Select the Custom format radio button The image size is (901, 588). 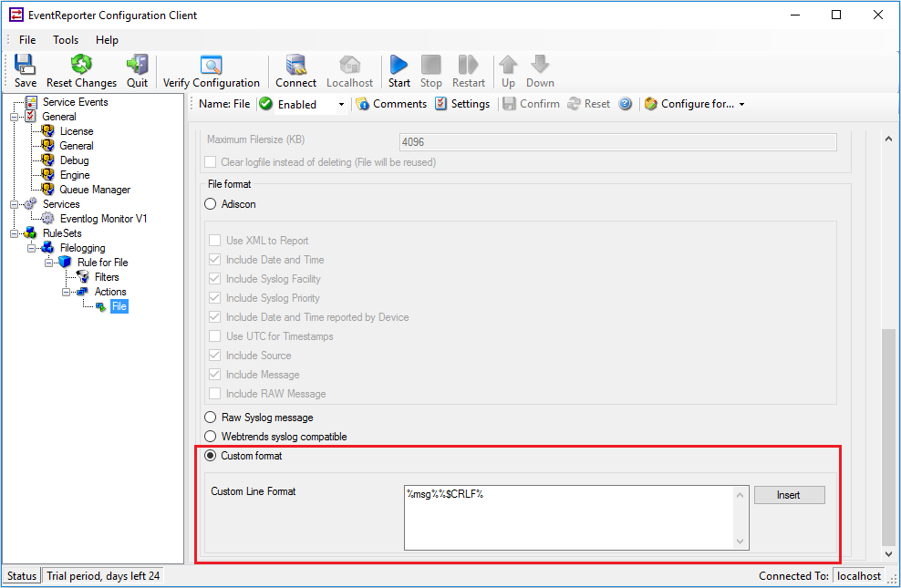coord(211,455)
